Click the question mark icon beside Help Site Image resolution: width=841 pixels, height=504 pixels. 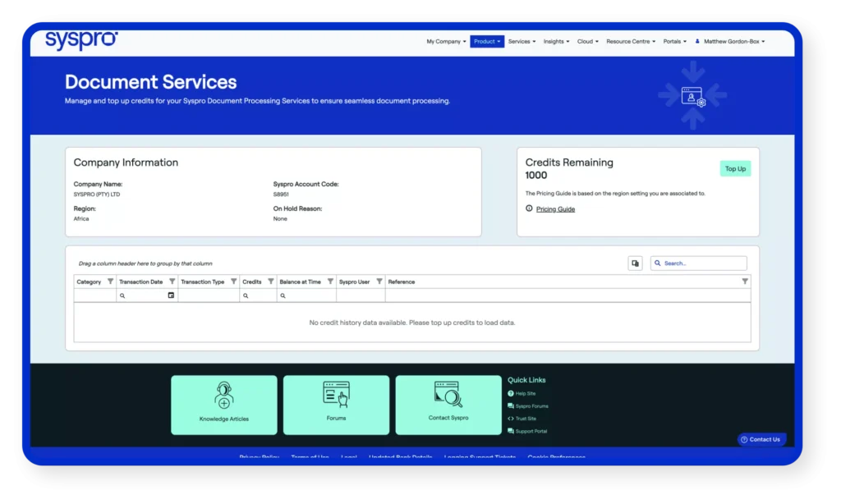(x=511, y=393)
